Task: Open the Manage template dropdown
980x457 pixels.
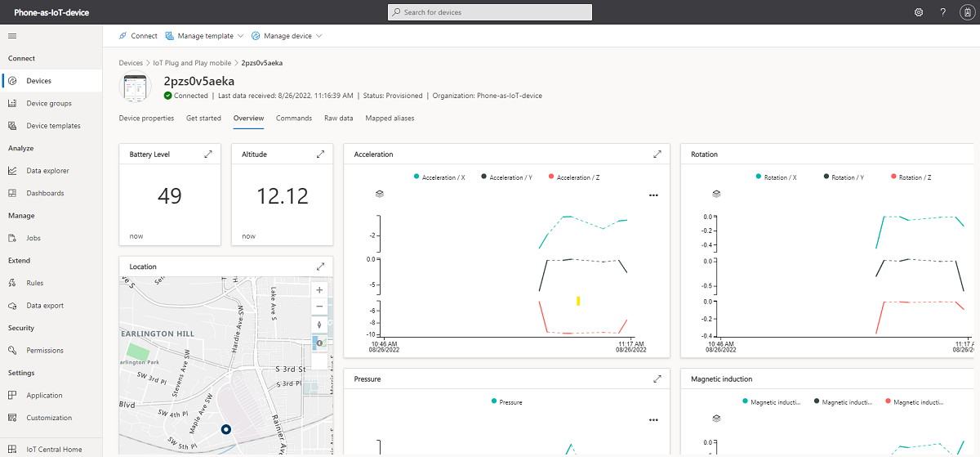Action: click(204, 36)
